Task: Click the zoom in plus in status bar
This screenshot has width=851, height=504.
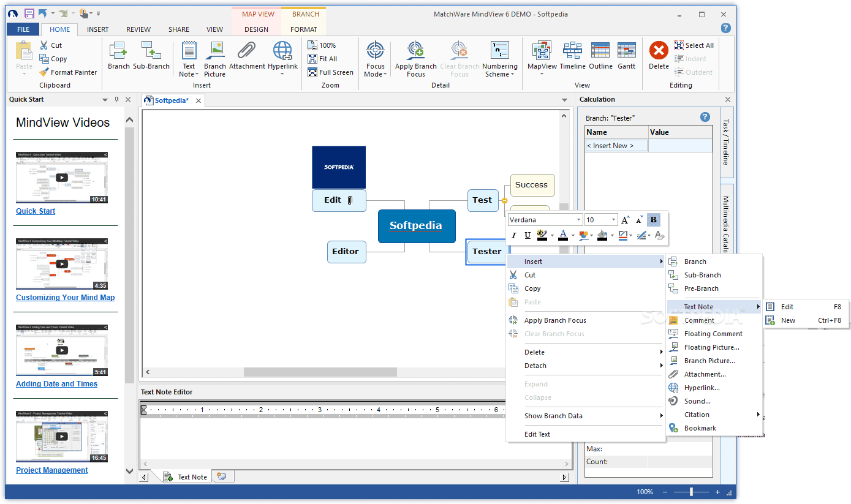Action: [717, 492]
